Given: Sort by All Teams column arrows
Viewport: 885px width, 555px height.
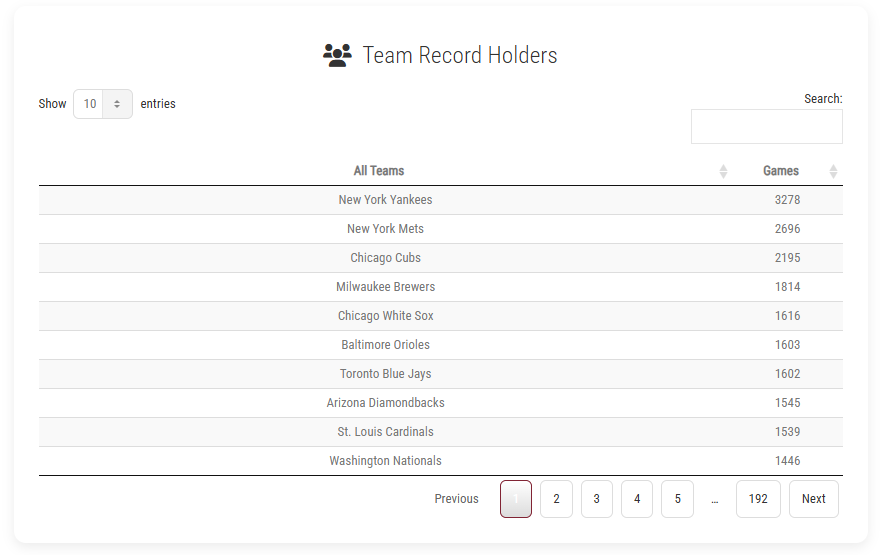Looking at the screenshot, I should 723,172.
